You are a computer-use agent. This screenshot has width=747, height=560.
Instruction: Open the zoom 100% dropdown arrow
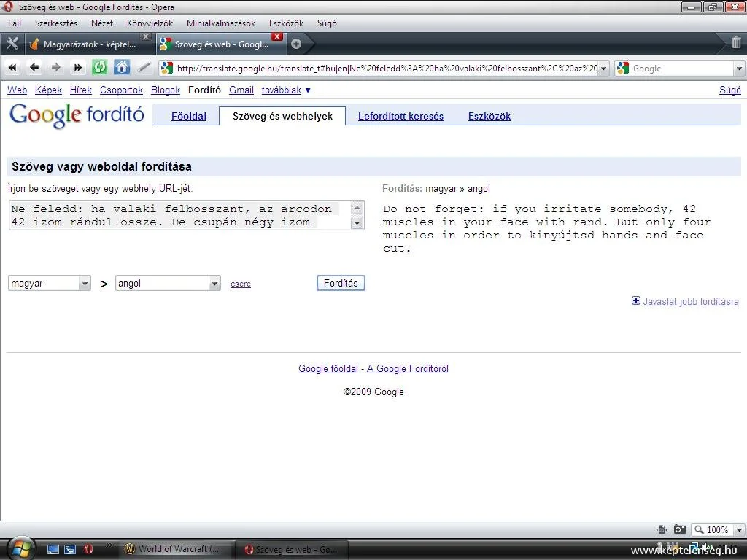point(739,530)
